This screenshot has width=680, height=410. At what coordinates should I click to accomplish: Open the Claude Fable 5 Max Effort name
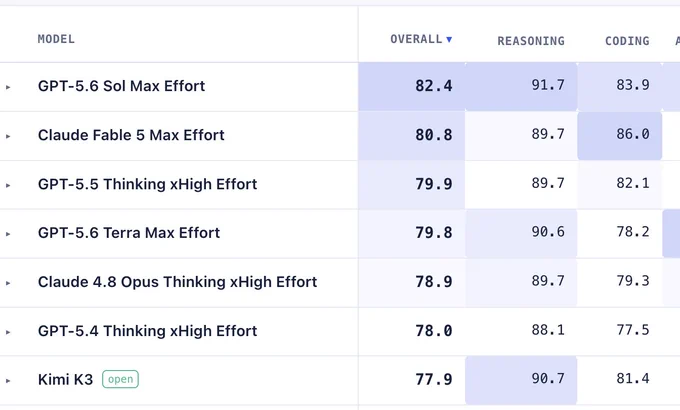click(131, 135)
